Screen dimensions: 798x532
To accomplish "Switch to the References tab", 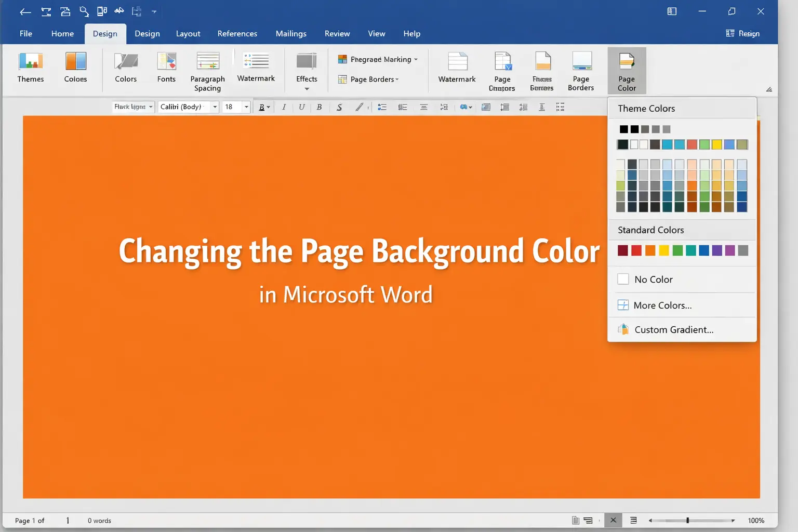I will tap(237, 33).
